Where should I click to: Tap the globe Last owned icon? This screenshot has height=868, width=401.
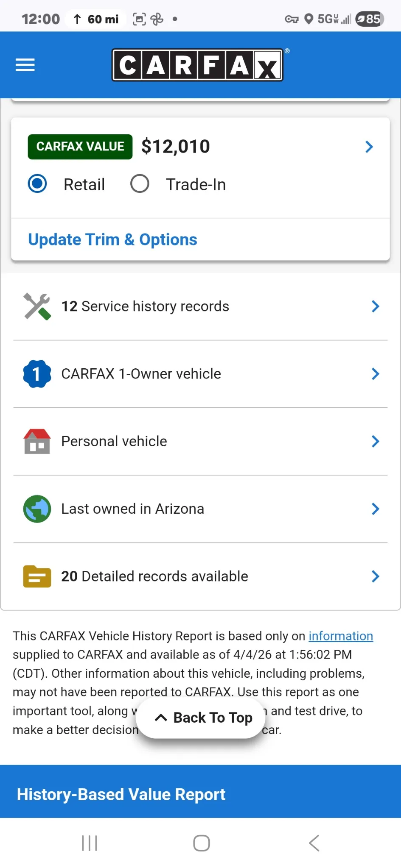click(x=37, y=509)
